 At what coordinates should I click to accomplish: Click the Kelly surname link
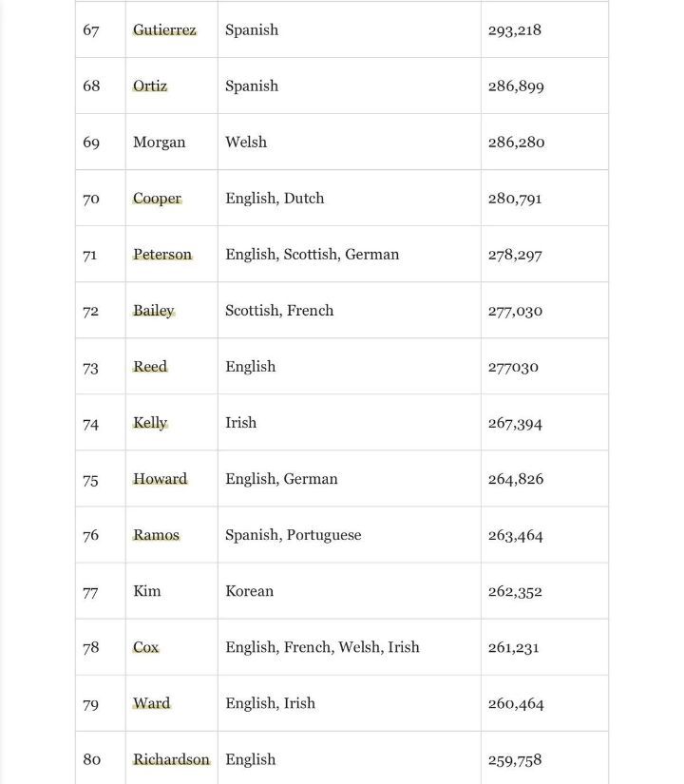click(x=150, y=423)
